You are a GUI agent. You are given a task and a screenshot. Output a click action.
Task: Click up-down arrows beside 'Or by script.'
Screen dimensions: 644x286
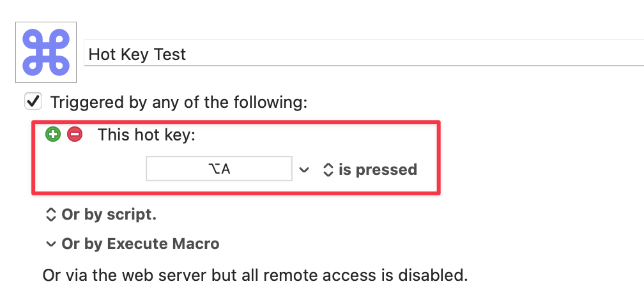click(x=51, y=215)
